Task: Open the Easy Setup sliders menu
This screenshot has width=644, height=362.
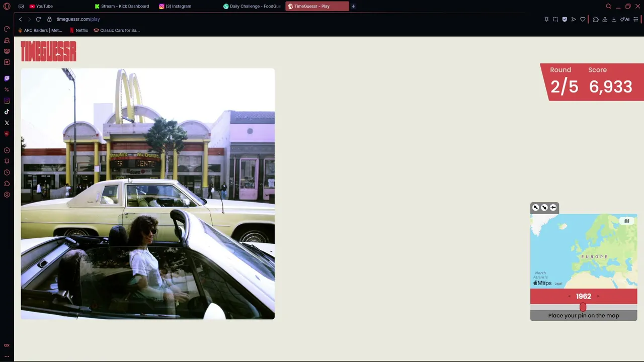Action: click(636, 19)
